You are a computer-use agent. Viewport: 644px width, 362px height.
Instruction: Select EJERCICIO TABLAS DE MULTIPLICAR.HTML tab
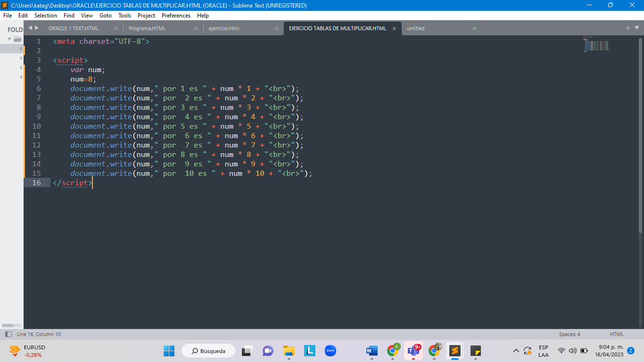[338, 28]
